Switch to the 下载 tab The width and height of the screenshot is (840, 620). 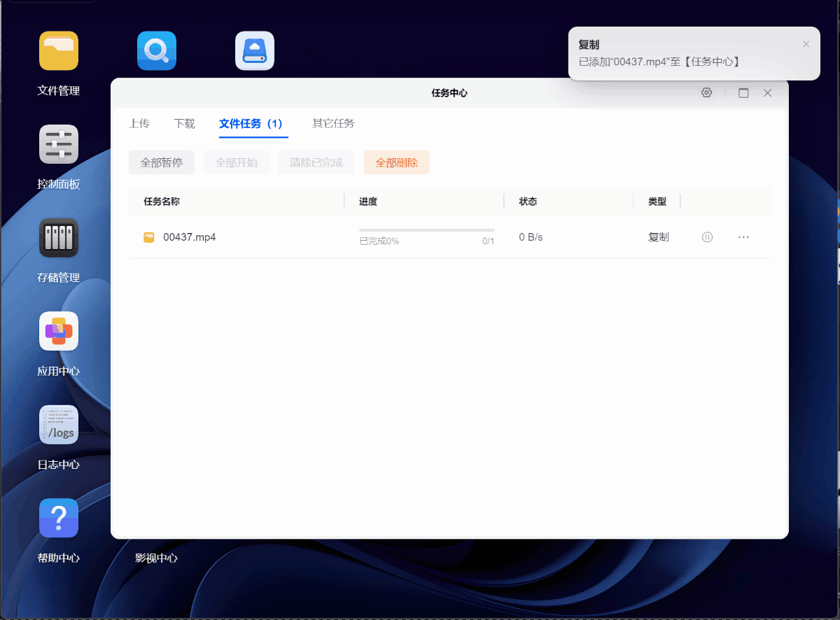[184, 124]
